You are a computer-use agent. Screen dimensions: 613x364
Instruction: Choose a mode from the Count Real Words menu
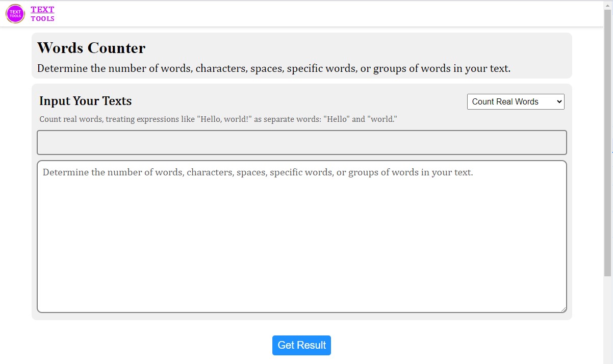515,101
